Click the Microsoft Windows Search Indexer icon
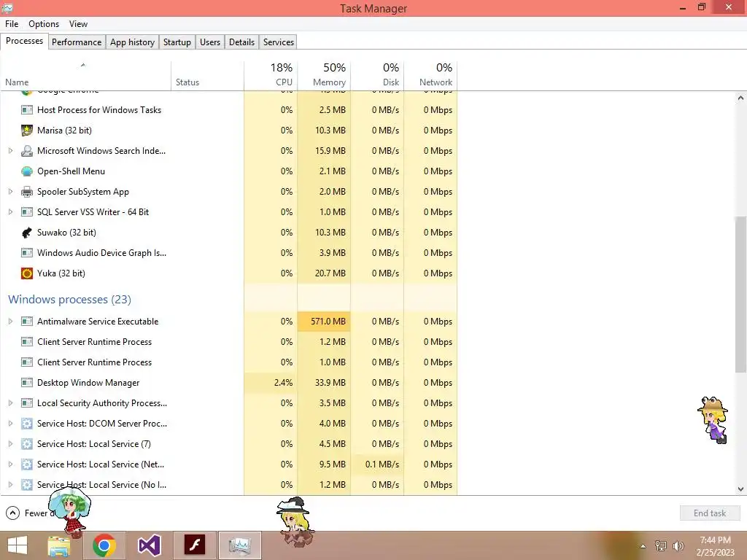Image resolution: width=747 pixels, height=560 pixels. pyautogui.click(x=27, y=150)
